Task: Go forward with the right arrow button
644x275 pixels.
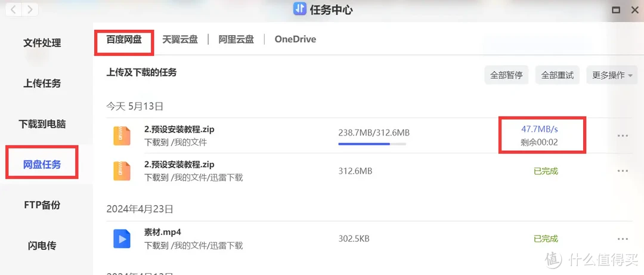Action: click(30, 10)
